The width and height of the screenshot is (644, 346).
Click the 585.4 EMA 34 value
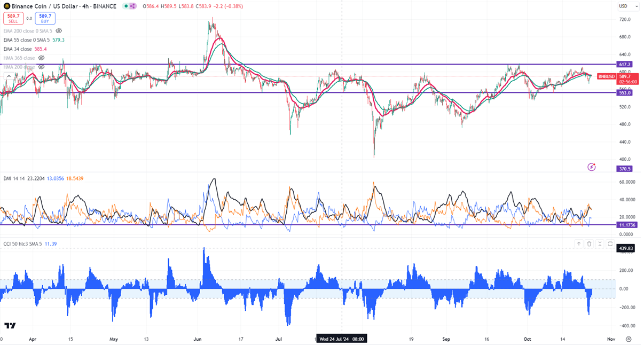click(x=41, y=49)
